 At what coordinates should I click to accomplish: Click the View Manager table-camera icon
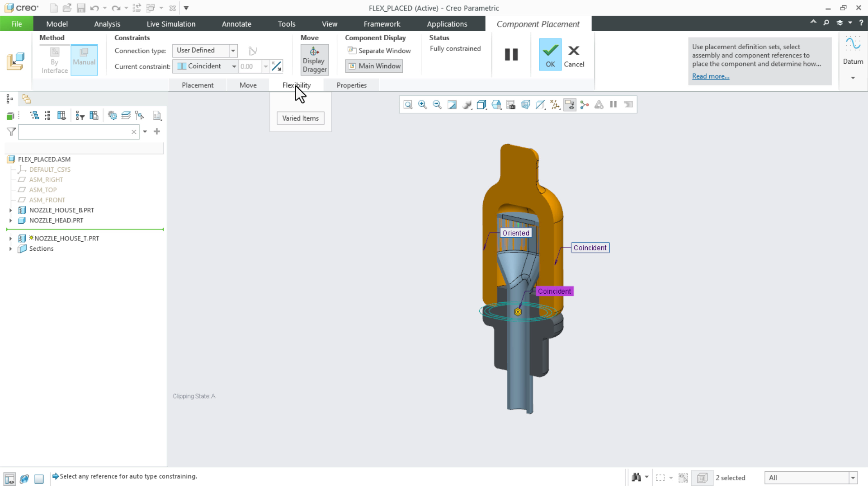click(x=511, y=105)
